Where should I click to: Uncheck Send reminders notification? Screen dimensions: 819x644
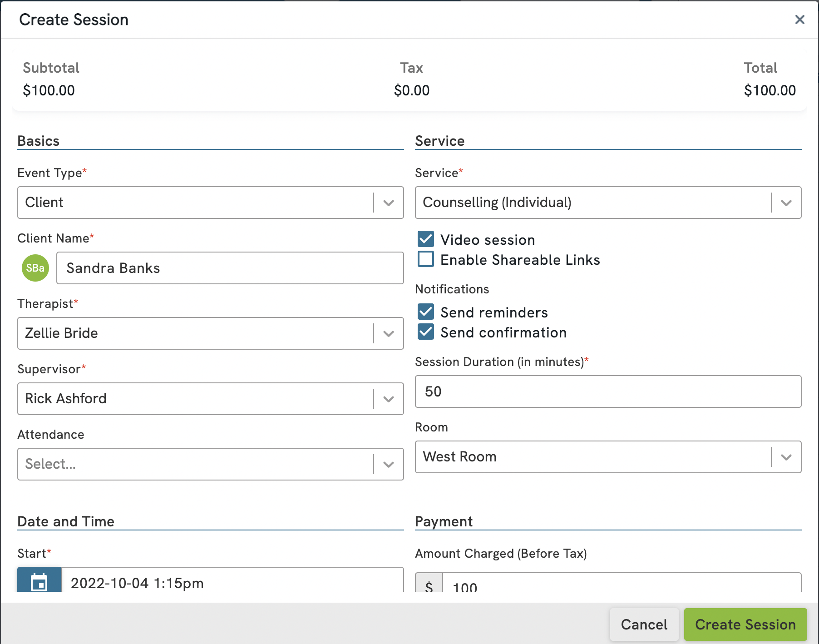point(426,312)
